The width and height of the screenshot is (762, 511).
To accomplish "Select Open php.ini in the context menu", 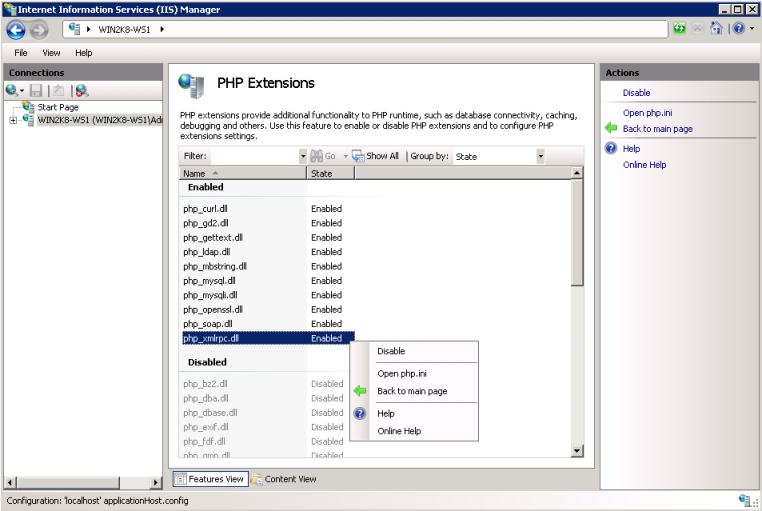I will 402,373.
